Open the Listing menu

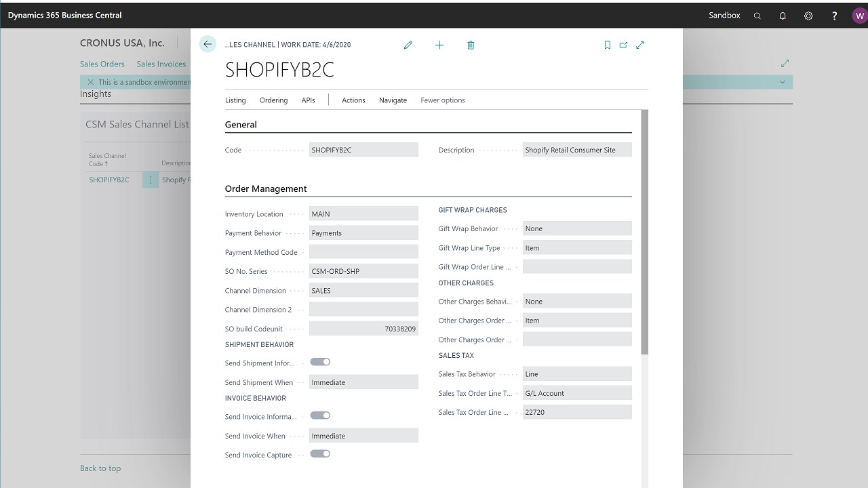pos(235,100)
